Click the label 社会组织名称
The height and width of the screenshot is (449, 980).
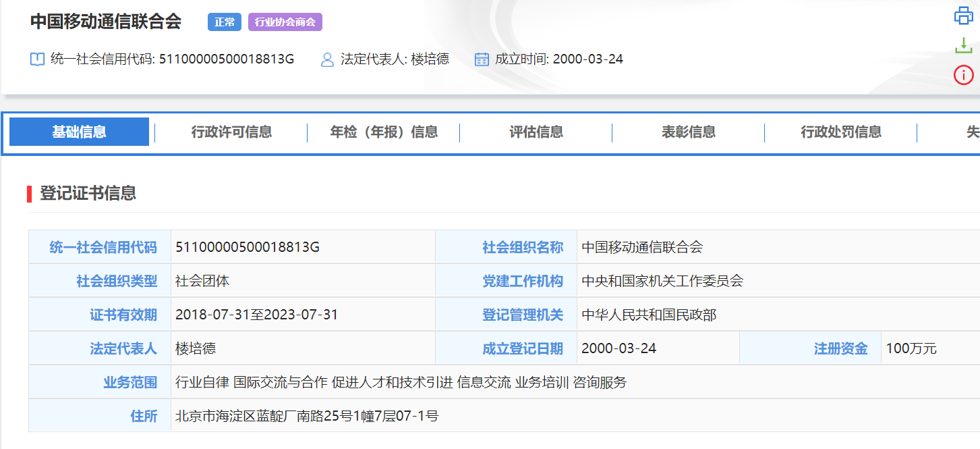(523, 247)
